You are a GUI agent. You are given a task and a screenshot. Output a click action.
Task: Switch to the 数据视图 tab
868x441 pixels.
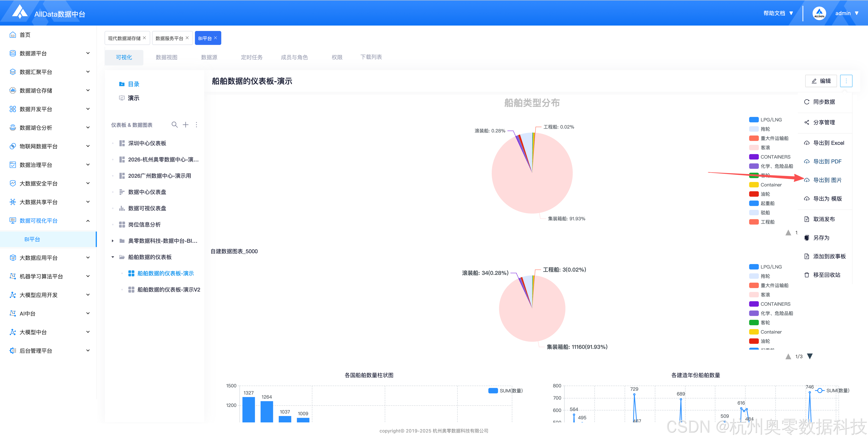(x=166, y=57)
